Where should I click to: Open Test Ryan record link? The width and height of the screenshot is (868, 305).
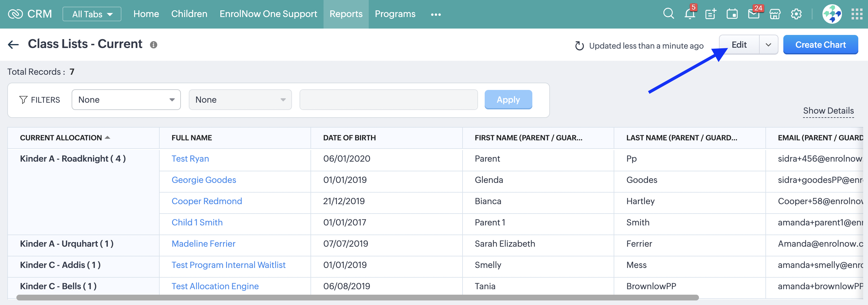coord(190,159)
